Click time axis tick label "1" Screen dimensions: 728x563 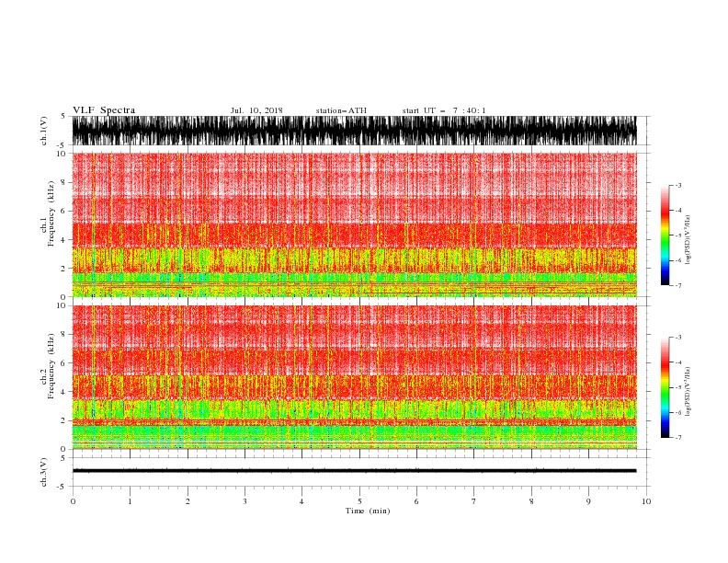(130, 501)
